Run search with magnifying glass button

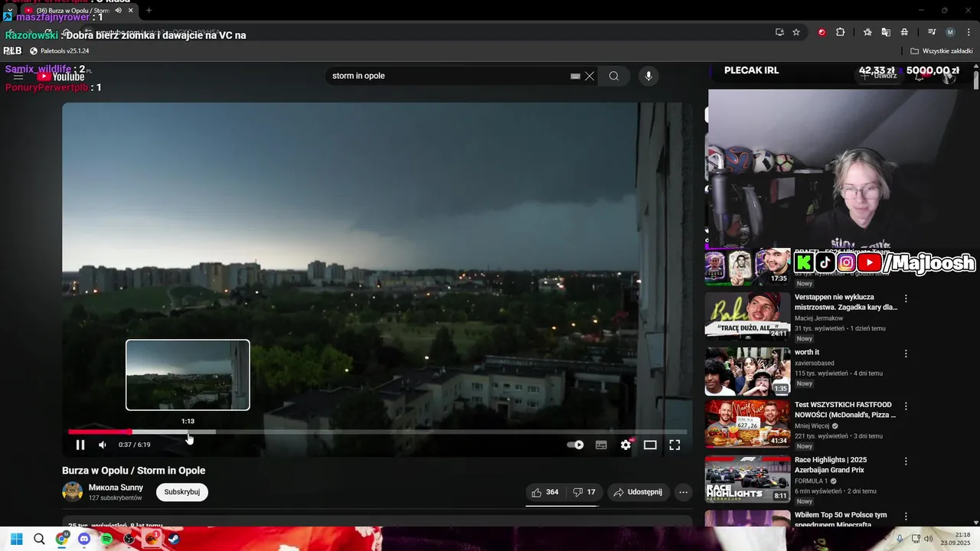(614, 76)
